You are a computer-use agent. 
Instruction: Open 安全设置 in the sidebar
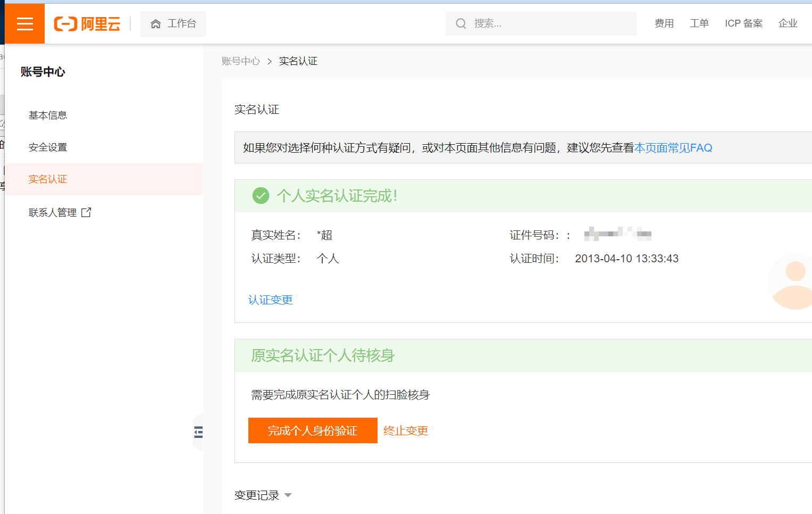click(48, 147)
